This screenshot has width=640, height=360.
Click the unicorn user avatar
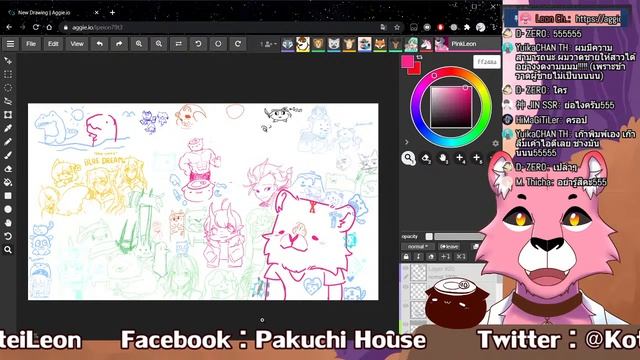pos(426,44)
